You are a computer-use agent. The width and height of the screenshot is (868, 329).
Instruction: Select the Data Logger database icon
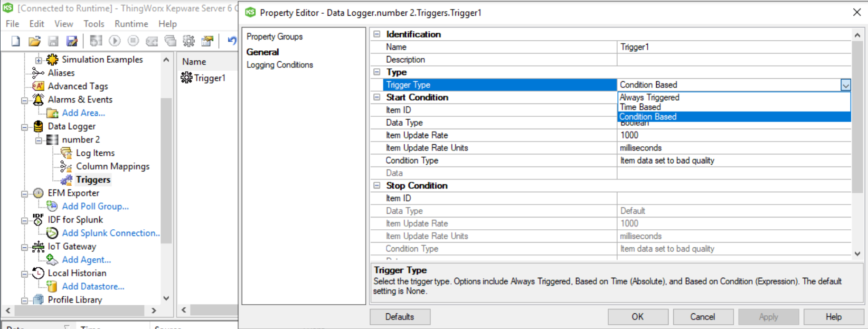pyautogui.click(x=38, y=126)
